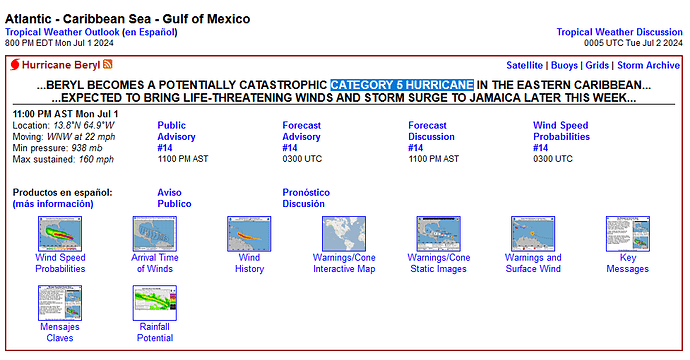View the Rainfall Potential map thumbnail
The height and width of the screenshot is (360, 690).
point(155,303)
